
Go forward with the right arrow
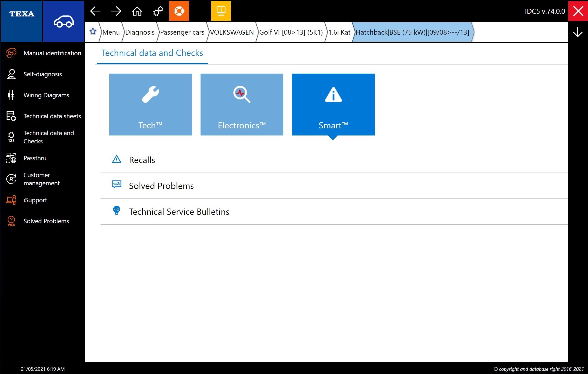coord(116,11)
